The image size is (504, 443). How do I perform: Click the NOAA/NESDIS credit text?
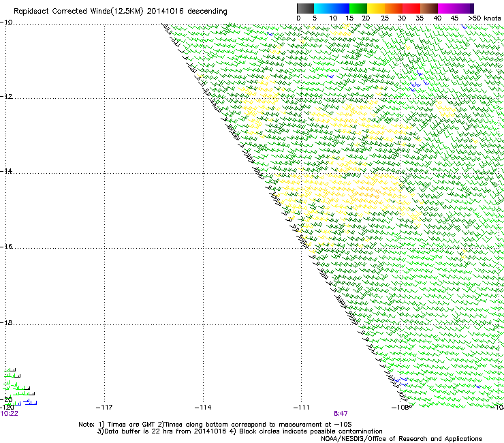point(401,439)
